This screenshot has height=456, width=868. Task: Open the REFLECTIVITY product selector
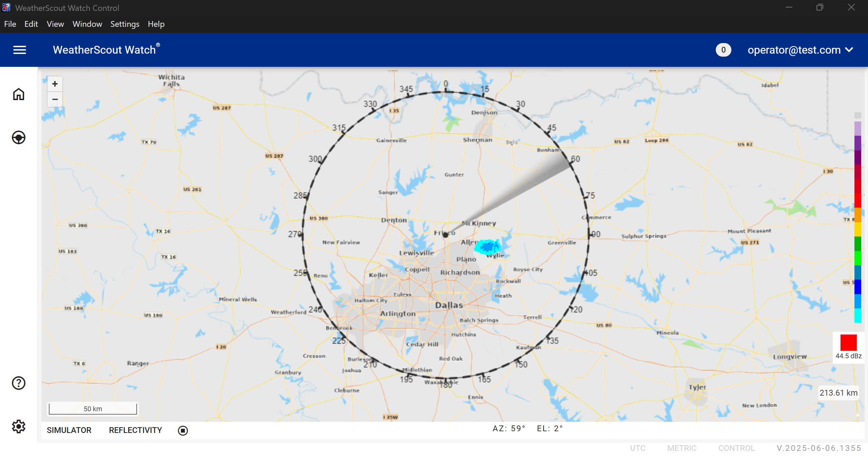point(135,430)
